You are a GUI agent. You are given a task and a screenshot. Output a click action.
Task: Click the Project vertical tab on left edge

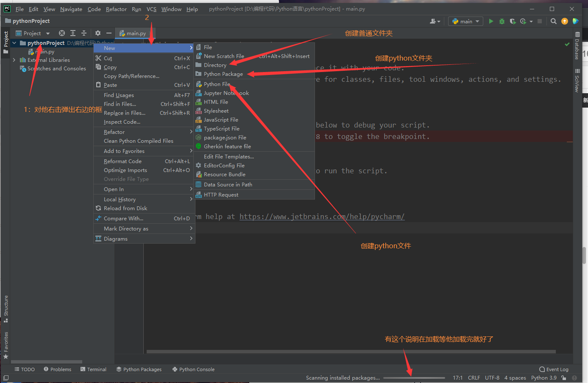(x=6, y=42)
